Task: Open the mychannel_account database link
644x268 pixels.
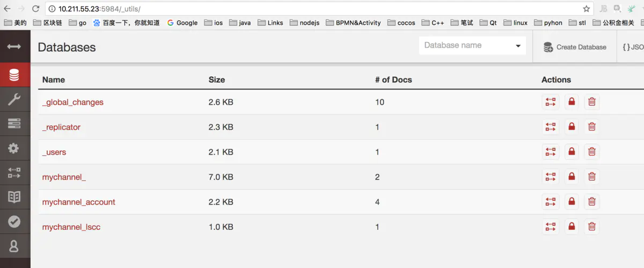Action: [79, 202]
